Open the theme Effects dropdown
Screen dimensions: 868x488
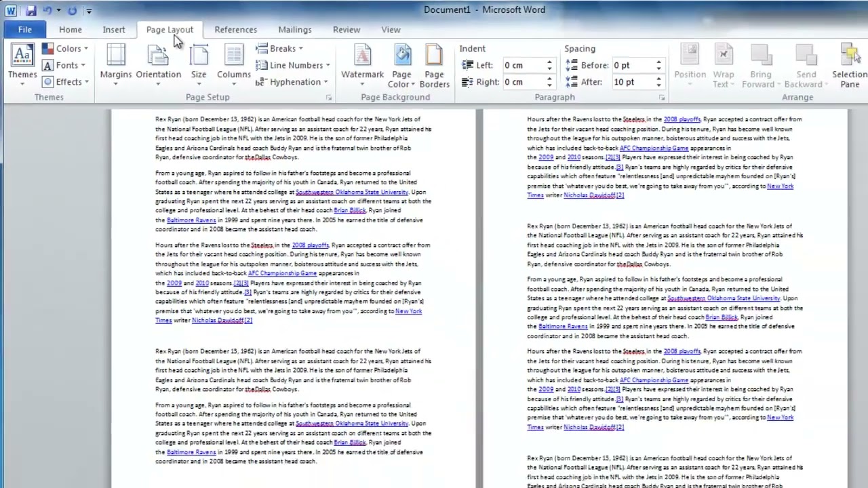point(65,81)
